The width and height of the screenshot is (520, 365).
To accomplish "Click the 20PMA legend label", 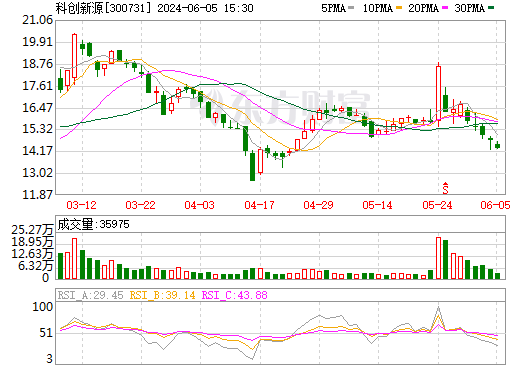I will point(423,8).
